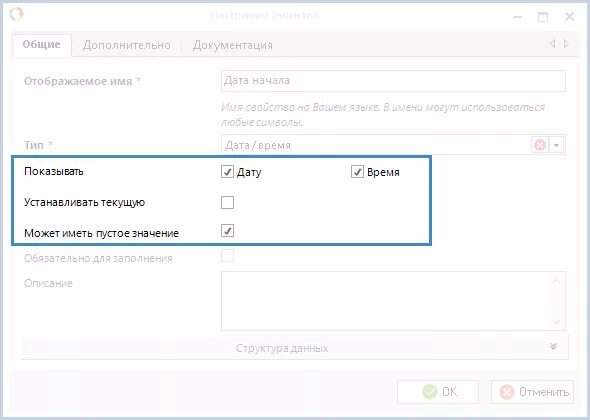Click the Устанавливать текущую label
Screen dimensions: 590x420
85,202
